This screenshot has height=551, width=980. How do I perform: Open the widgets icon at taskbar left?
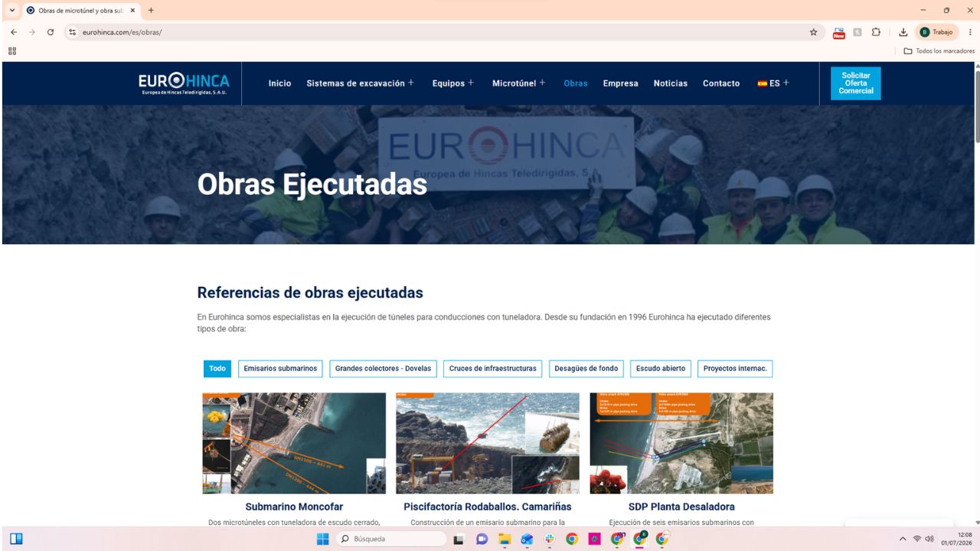16,539
